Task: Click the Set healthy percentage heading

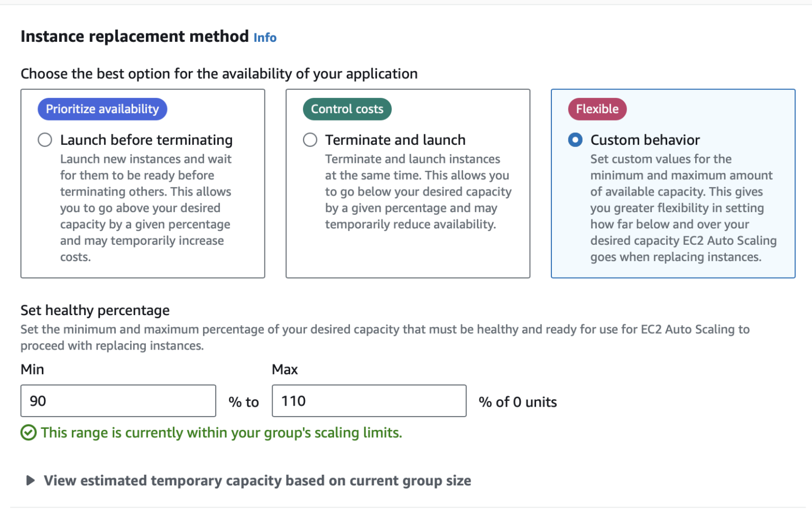Action: point(95,310)
